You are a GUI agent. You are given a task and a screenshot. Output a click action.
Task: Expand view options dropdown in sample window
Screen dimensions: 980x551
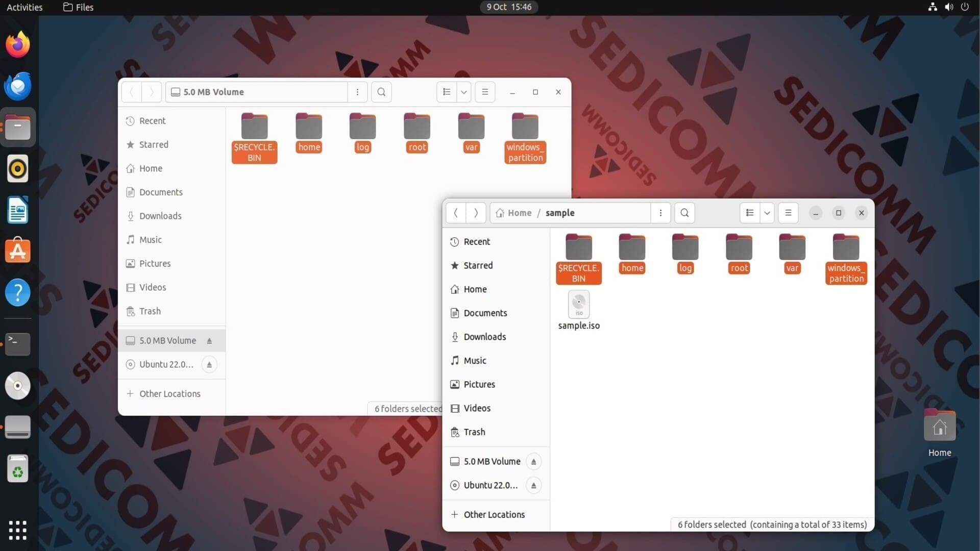767,213
